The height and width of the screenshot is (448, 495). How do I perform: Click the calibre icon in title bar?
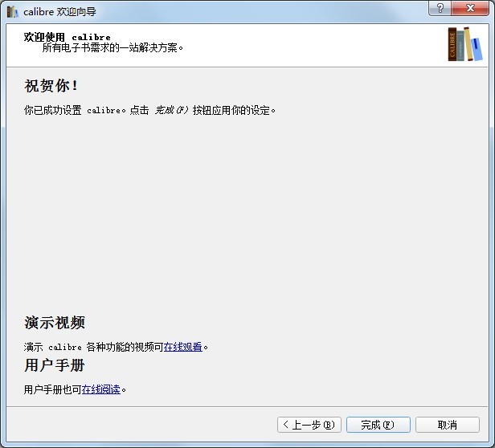(x=12, y=12)
